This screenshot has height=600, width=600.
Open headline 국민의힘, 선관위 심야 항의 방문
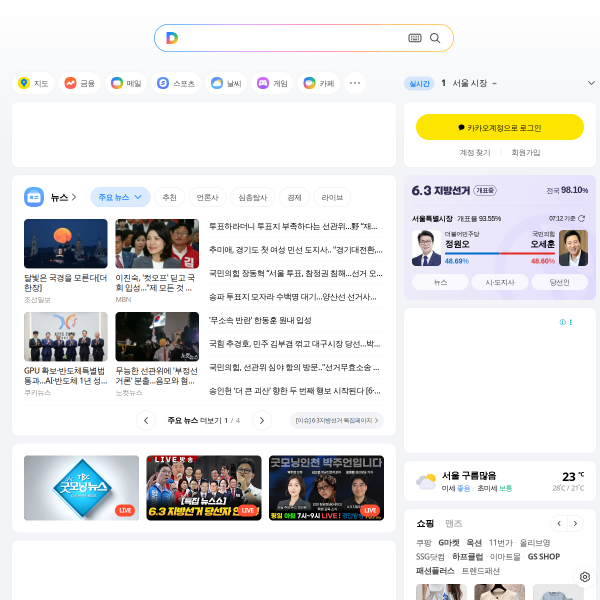(x=294, y=367)
